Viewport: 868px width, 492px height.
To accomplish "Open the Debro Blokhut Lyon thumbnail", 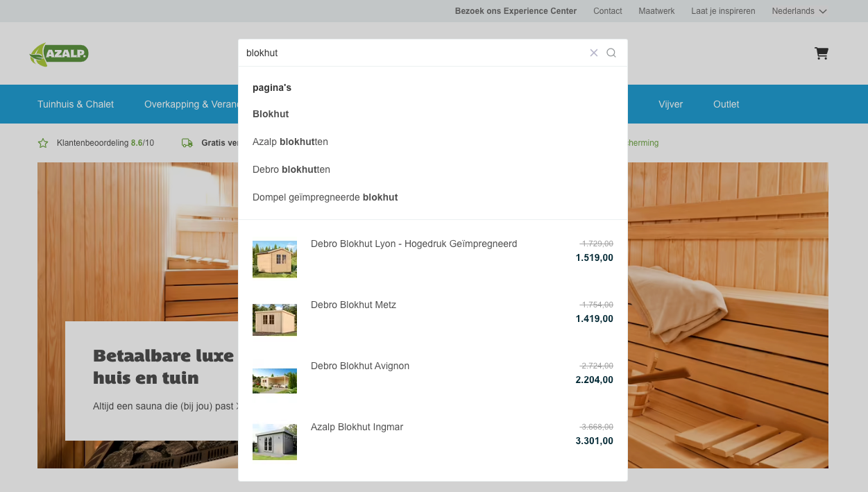I will (x=274, y=259).
